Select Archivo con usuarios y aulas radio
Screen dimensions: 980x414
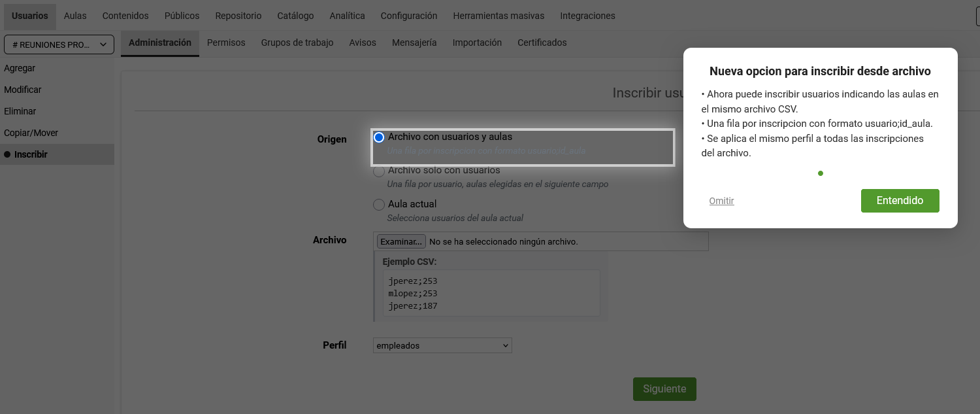[379, 137]
